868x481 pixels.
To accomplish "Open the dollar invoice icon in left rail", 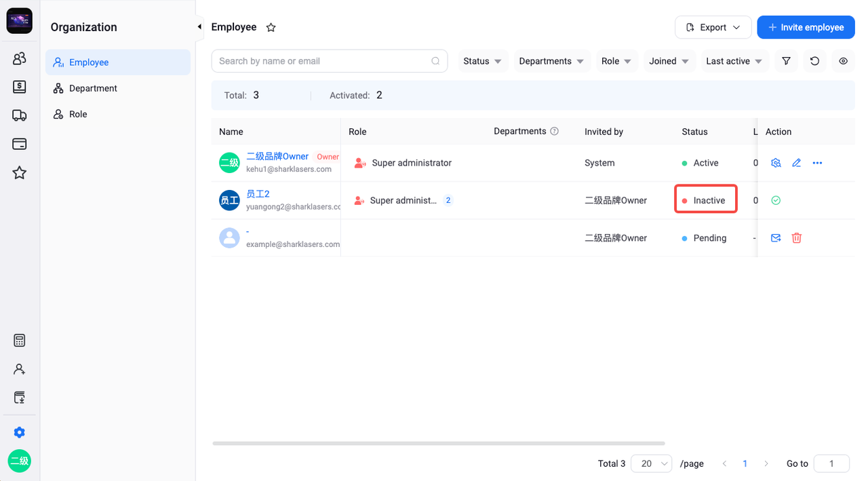I will pos(20,87).
